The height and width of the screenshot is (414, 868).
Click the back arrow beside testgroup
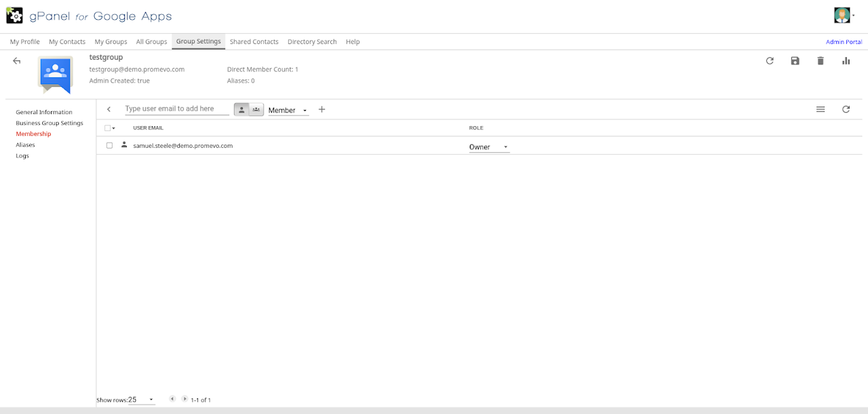[x=17, y=61]
